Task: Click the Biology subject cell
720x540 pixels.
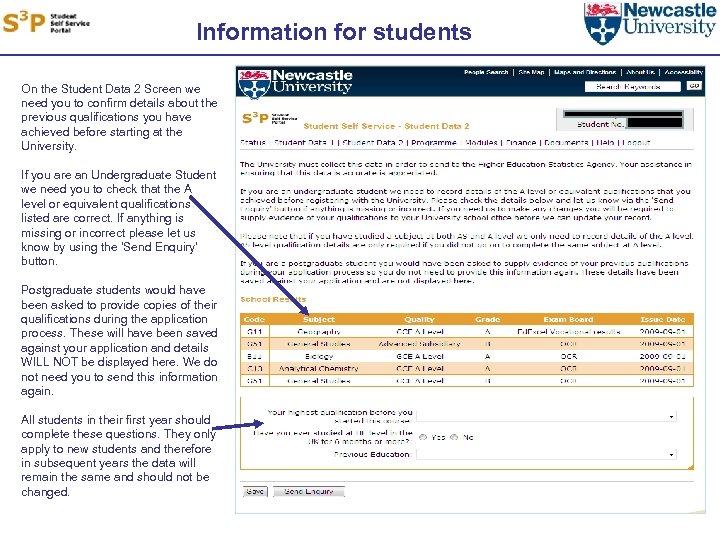Action: tap(319, 356)
